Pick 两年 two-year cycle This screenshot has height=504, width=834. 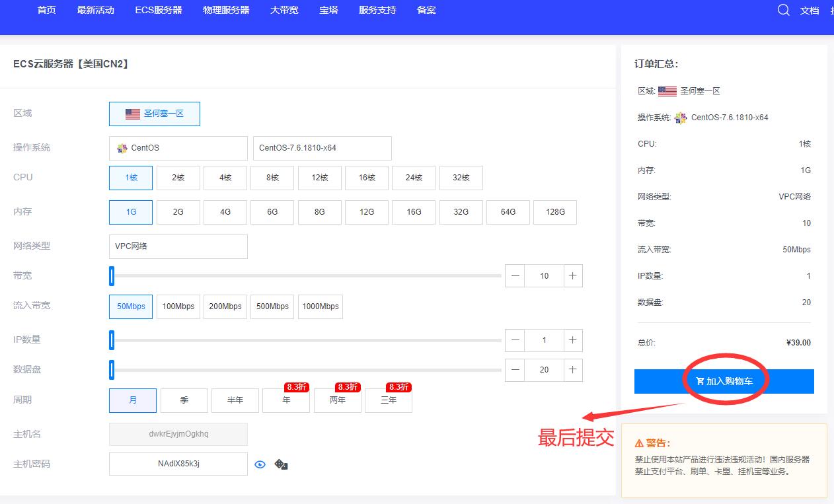[x=338, y=400]
